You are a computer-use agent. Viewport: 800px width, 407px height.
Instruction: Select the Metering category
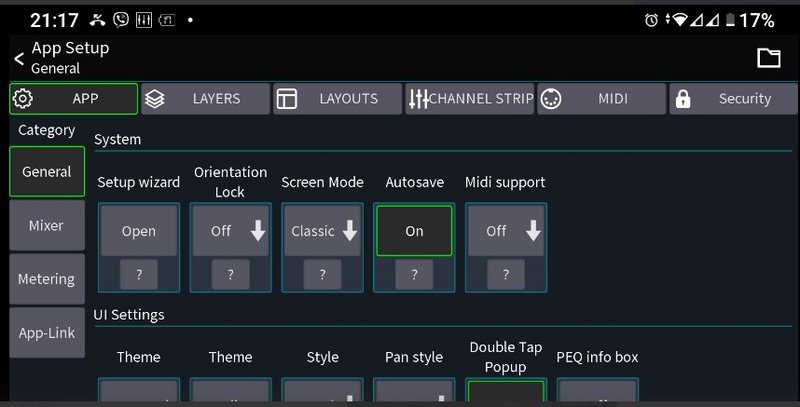tap(47, 279)
